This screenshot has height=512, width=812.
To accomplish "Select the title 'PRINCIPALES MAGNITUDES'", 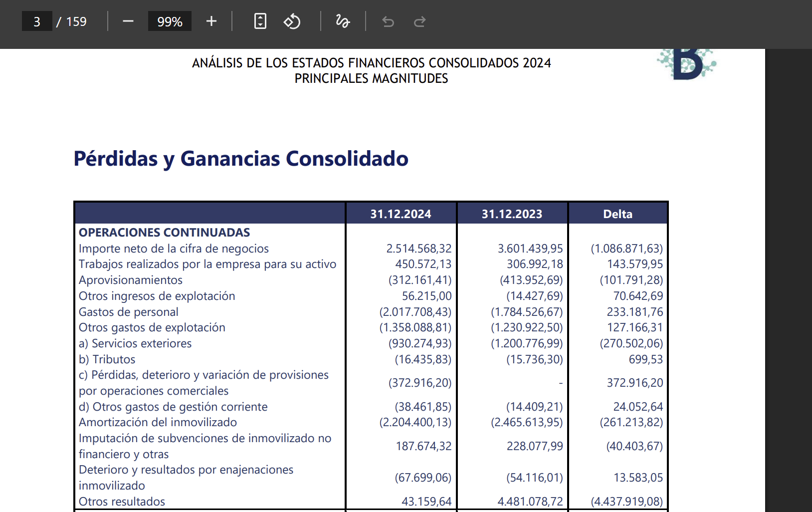I will [371, 79].
